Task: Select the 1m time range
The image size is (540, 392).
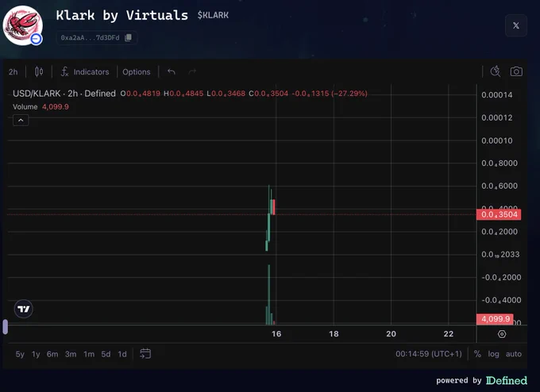Action: click(x=89, y=354)
